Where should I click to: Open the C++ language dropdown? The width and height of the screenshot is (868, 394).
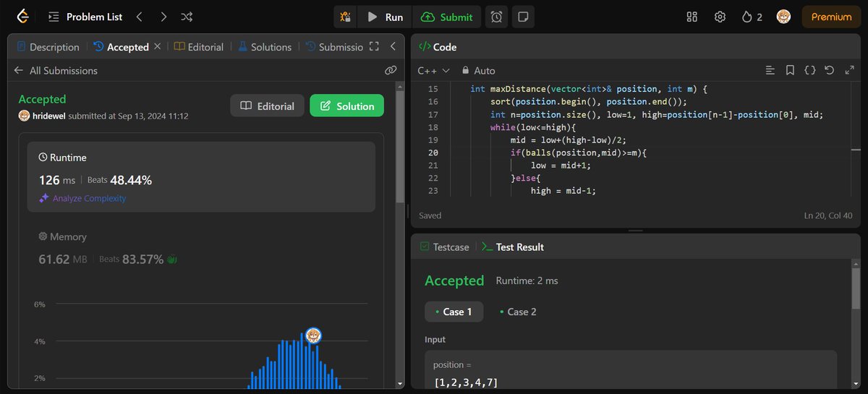click(434, 71)
